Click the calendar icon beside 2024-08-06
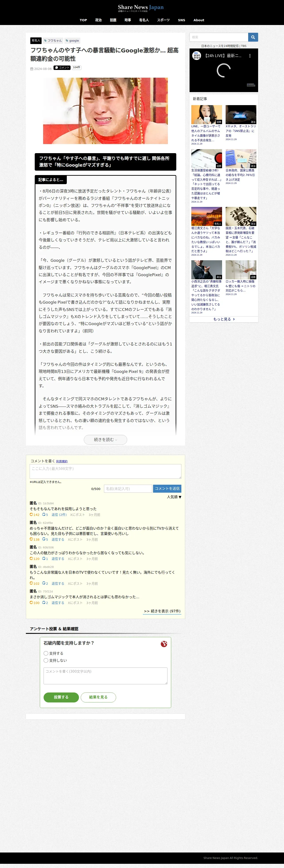 pyautogui.click(x=32, y=69)
